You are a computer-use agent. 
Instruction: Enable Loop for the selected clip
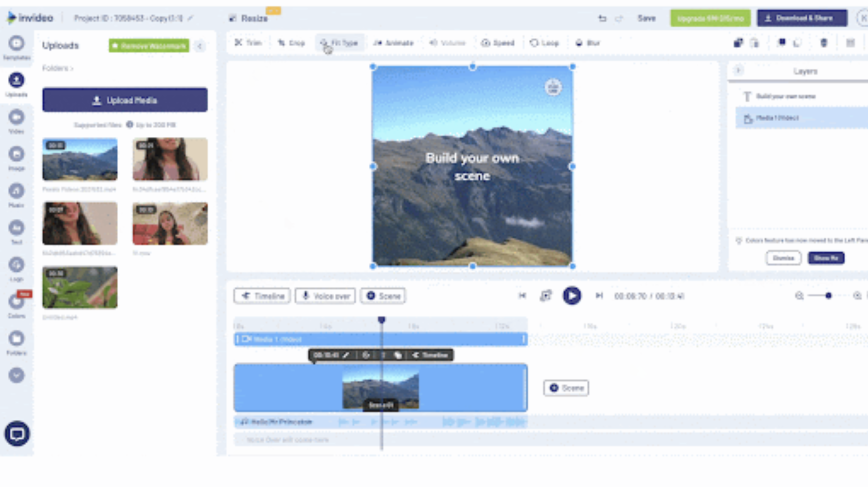pos(543,43)
